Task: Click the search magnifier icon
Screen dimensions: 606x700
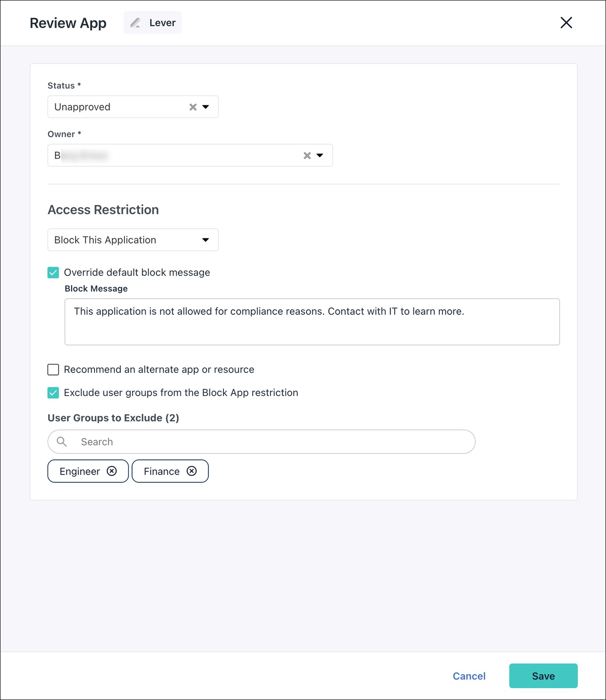Action: (x=62, y=442)
